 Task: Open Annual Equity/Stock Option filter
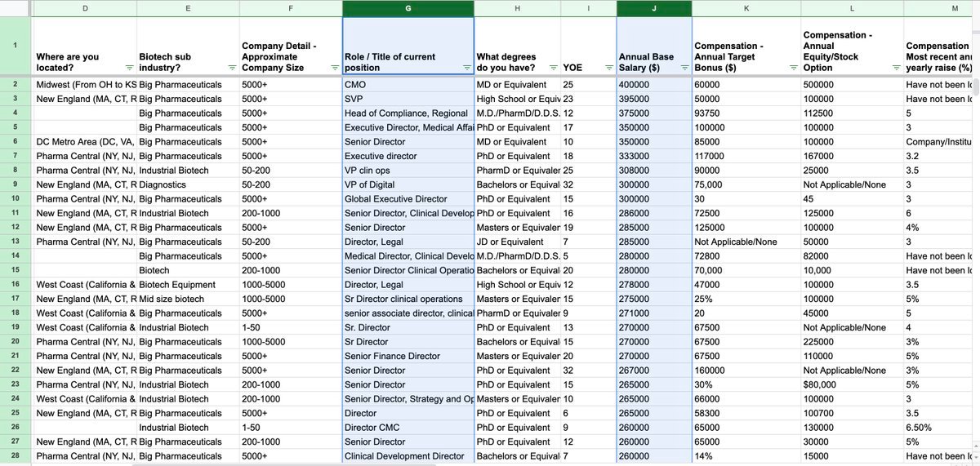coord(895,68)
